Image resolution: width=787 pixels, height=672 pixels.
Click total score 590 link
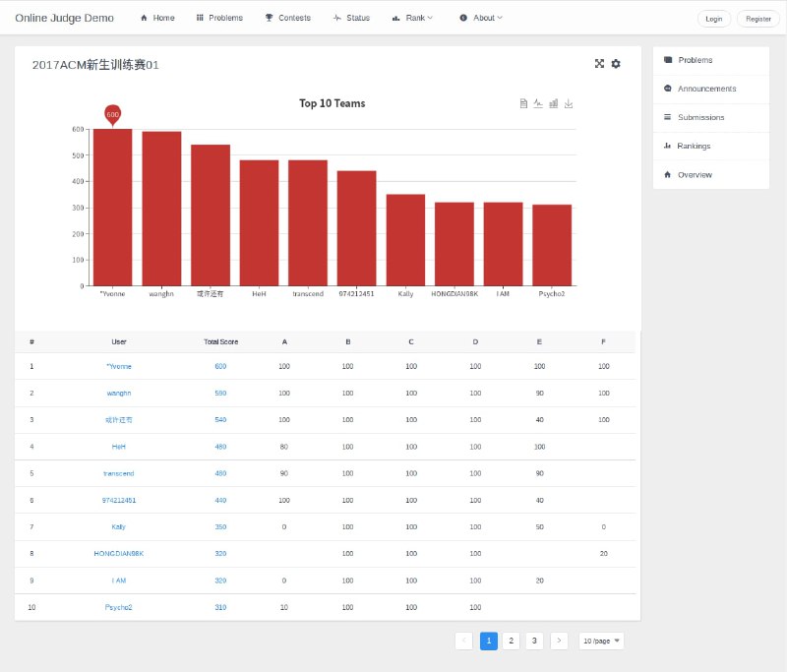(x=220, y=393)
